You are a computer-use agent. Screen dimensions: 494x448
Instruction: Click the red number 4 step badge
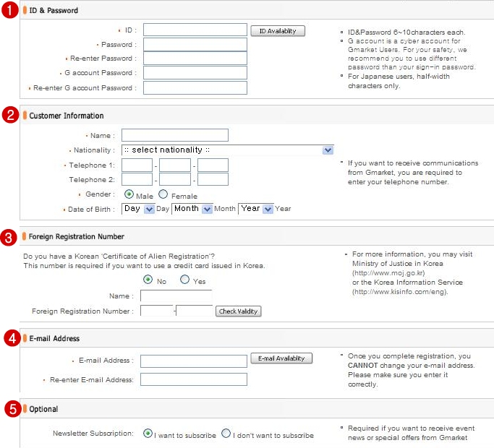click(x=12, y=338)
